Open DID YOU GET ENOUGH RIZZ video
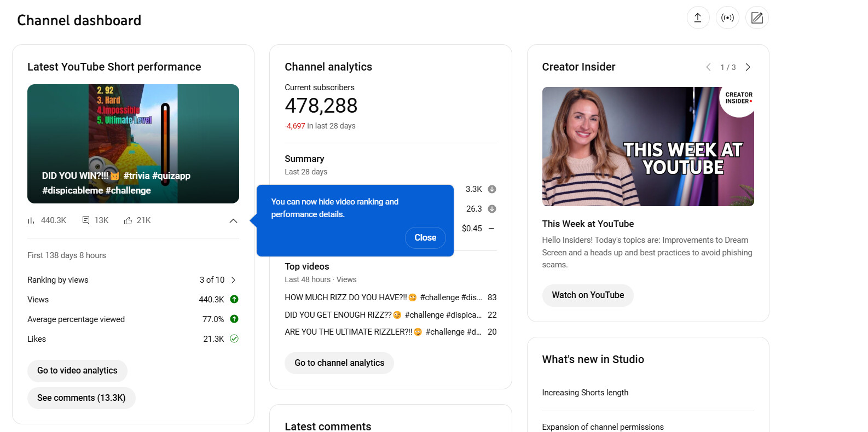Image resolution: width=868 pixels, height=432 pixels. tap(383, 315)
